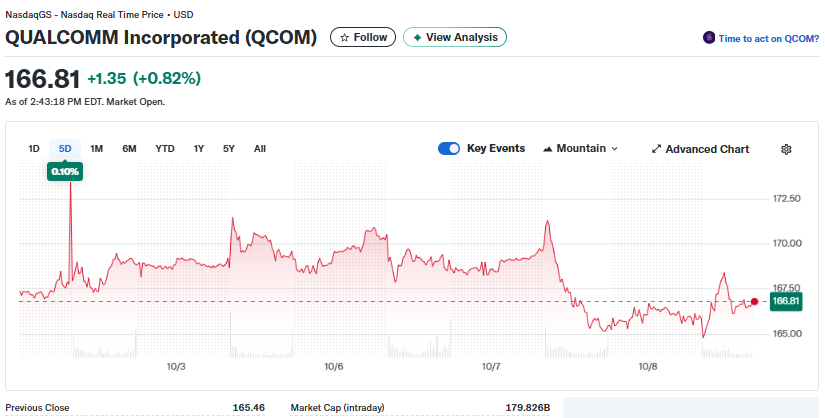Show All-time price history
Image resolution: width=825 pixels, height=418 pixels.
(260, 149)
